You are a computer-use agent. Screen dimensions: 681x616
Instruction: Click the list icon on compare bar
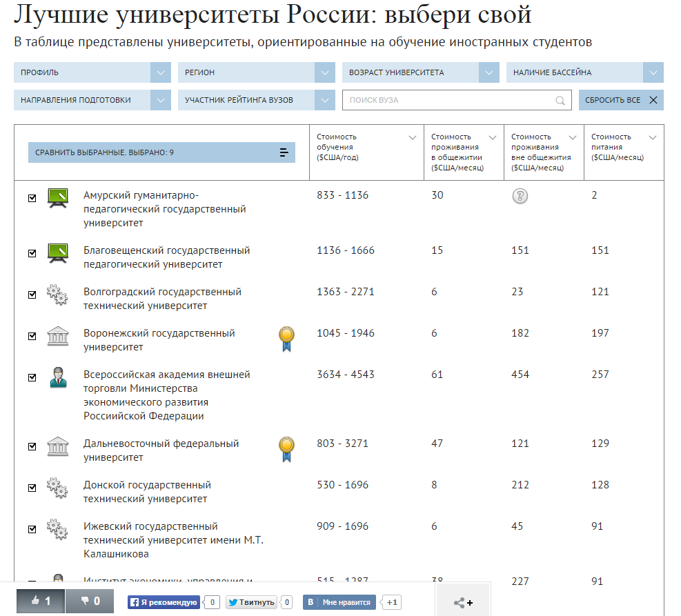(284, 152)
